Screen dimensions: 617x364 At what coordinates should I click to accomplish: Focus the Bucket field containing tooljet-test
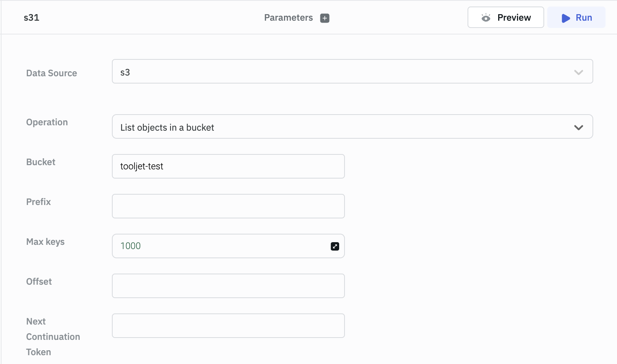pos(228,166)
